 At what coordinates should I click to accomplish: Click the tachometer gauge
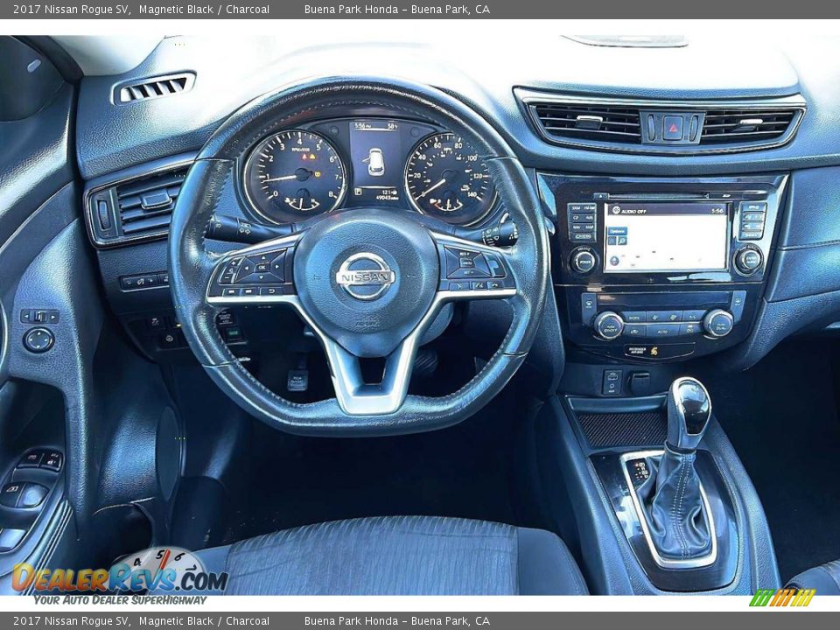(x=294, y=176)
